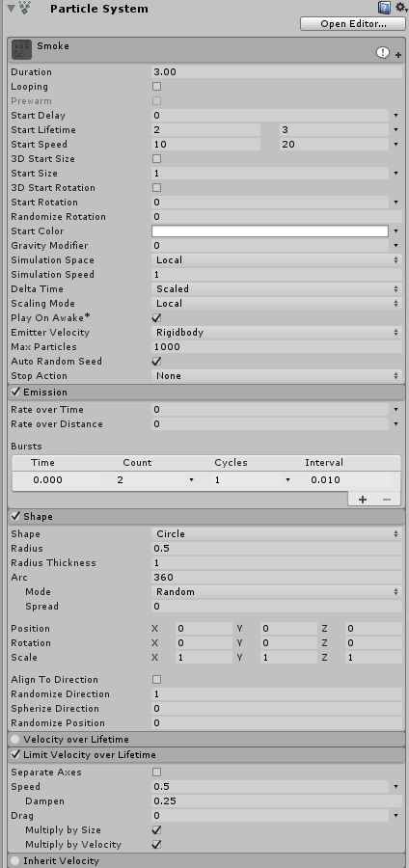Open the Shape type dropdown showing Circle

[277, 534]
